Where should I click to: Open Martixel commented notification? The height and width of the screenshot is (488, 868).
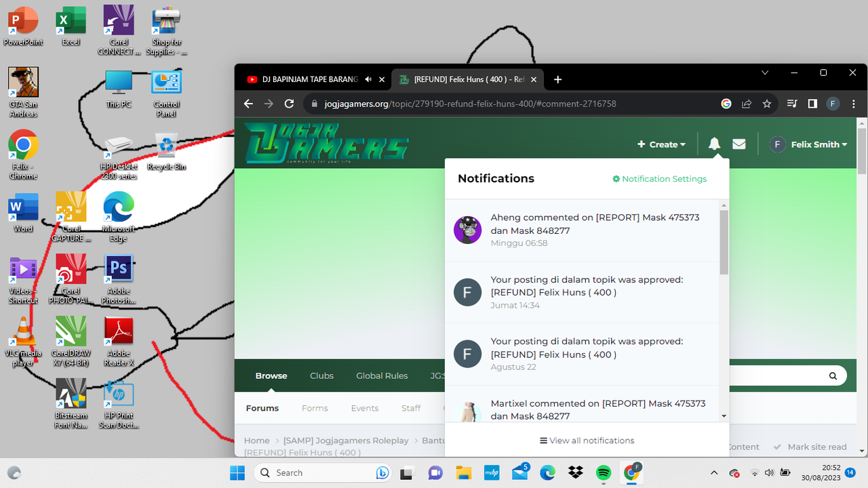[582, 404]
